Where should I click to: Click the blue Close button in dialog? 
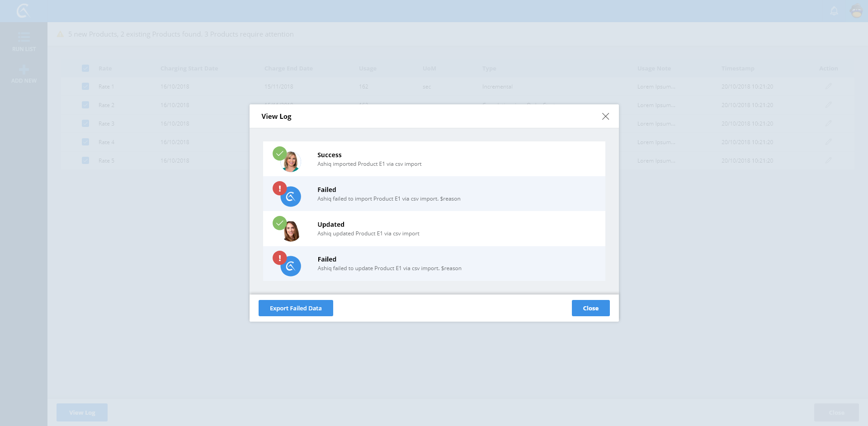click(x=590, y=308)
